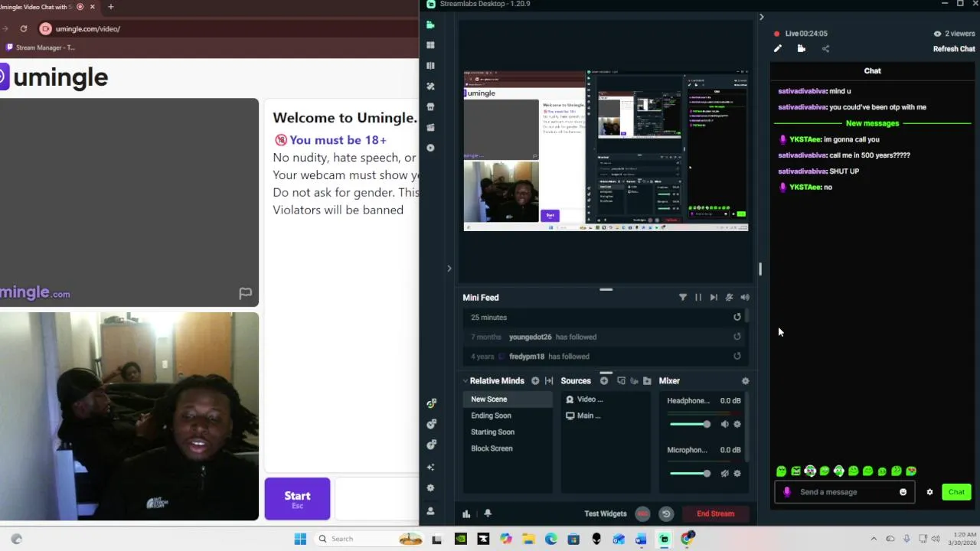Open the emoji picker in chat input
980x551 pixels.
pos(903,492)
